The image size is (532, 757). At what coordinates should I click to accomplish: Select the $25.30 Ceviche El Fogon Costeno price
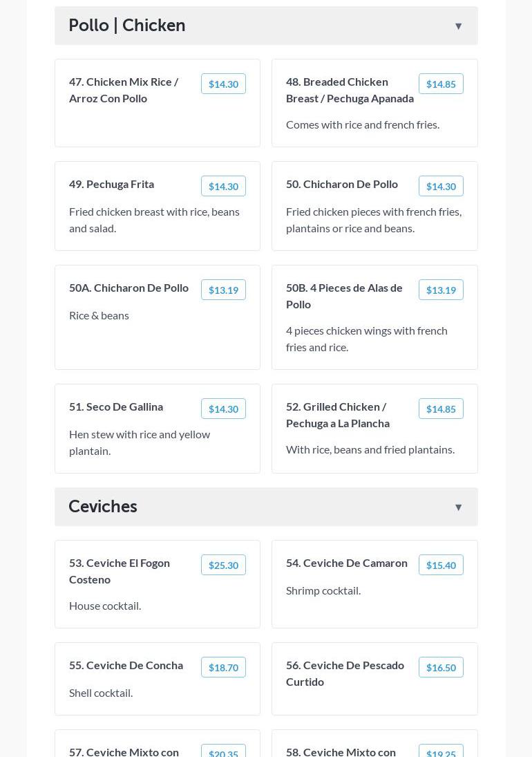223,565
